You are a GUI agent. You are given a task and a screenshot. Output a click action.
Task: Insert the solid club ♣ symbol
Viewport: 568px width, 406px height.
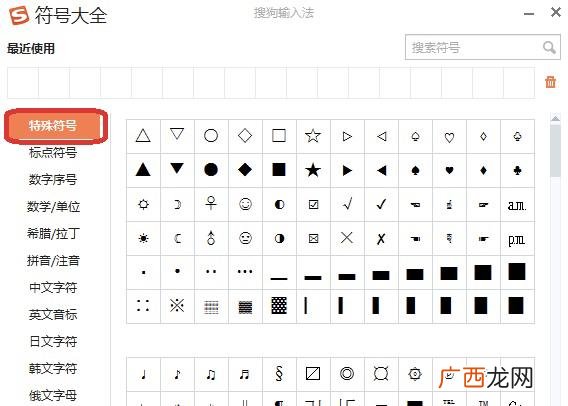tap(517, 170)
